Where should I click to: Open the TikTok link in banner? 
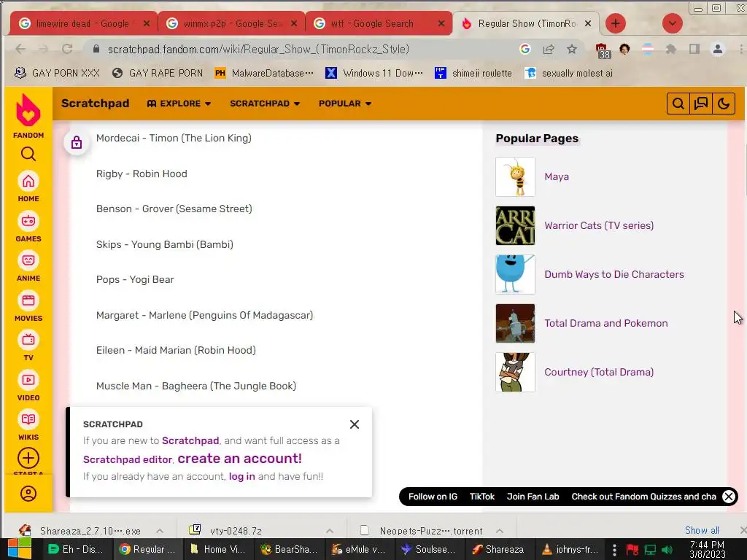pyautogui.click(x=482, y=497)
